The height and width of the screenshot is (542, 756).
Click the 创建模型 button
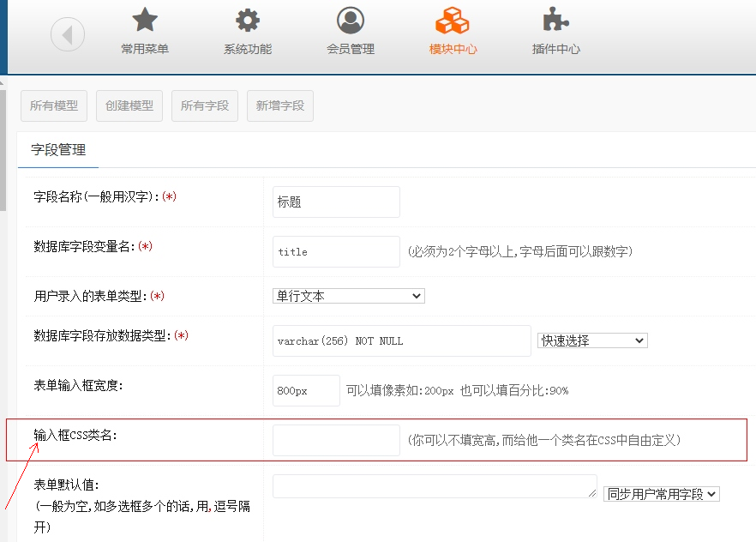click(129, 105)
